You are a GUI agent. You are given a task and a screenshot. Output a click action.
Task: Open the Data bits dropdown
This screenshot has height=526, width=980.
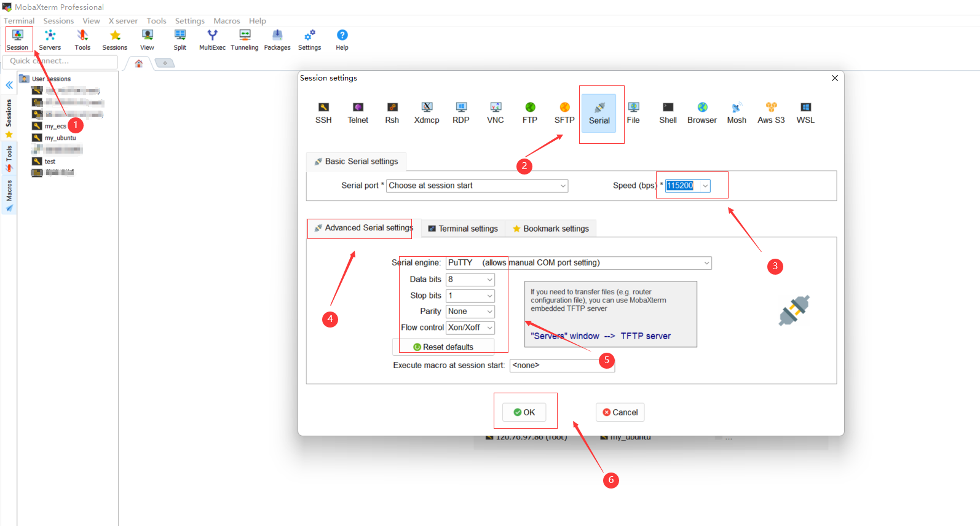coord(470,280)
